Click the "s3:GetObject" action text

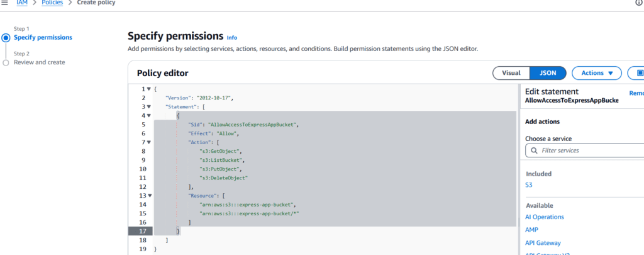click(x=221, y=151)
